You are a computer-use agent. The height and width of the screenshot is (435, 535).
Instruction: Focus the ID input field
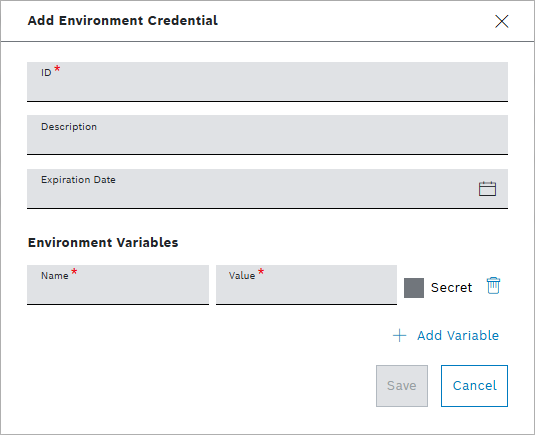point(268,82)
